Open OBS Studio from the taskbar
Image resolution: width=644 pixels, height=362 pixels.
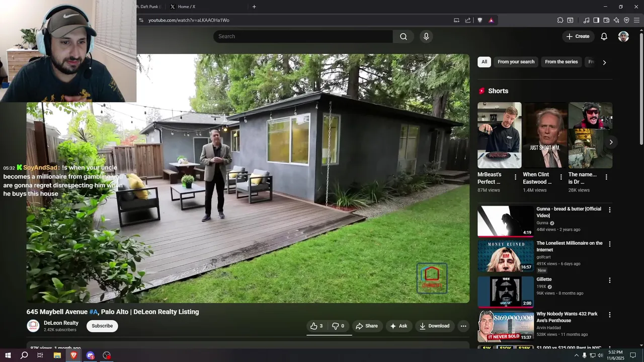pyautogui.click(x=107, y=355)
